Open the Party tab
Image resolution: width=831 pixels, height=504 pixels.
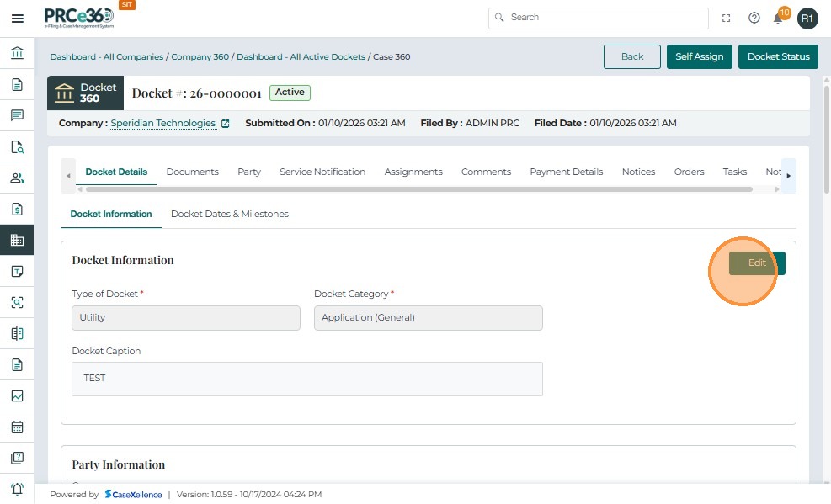249,172
